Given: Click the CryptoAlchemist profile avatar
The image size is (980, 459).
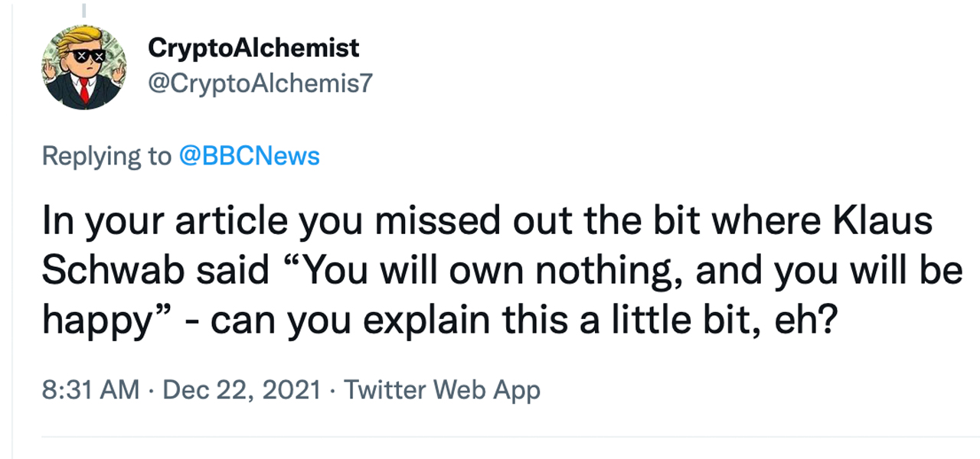Looking at the screenshot, I should 84,67.
